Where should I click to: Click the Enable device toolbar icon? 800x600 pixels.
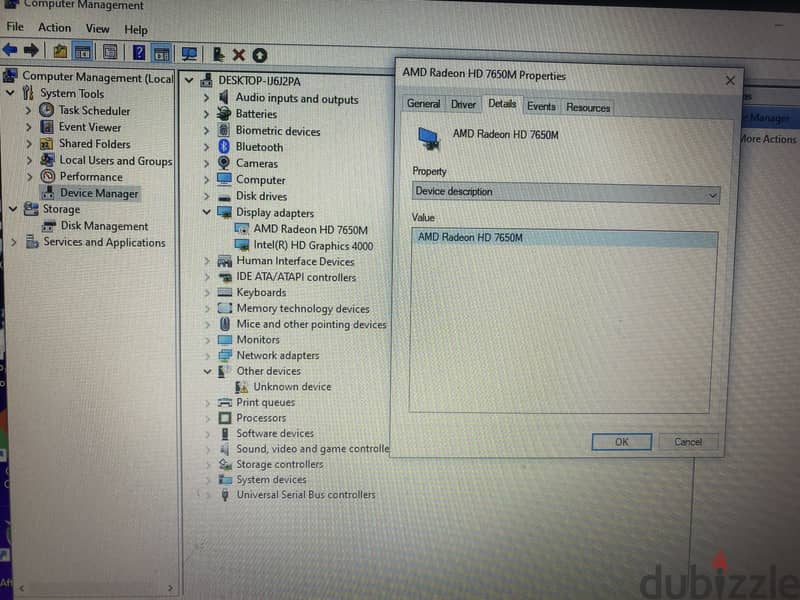[x=218, y=54]
